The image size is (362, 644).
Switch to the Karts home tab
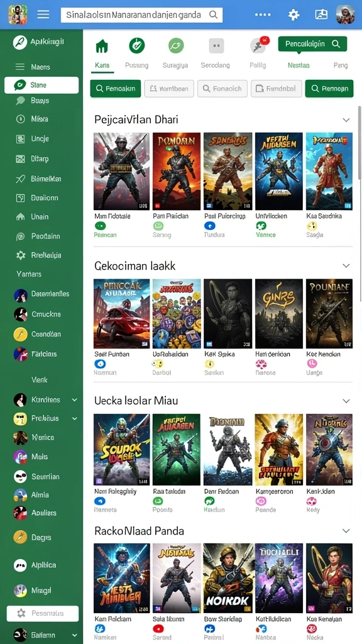tap(102, 53)
